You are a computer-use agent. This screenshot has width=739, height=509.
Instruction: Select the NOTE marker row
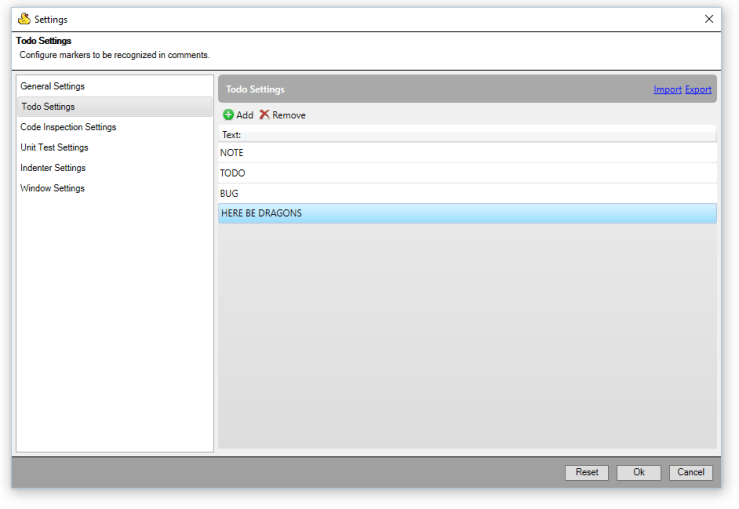pyautogui.click(x=468, y=153)
